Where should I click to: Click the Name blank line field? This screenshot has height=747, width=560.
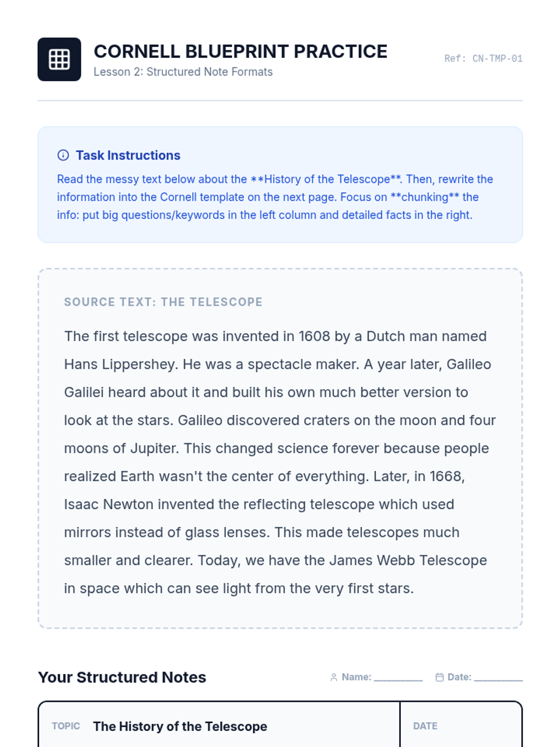(x=398, y=678)
